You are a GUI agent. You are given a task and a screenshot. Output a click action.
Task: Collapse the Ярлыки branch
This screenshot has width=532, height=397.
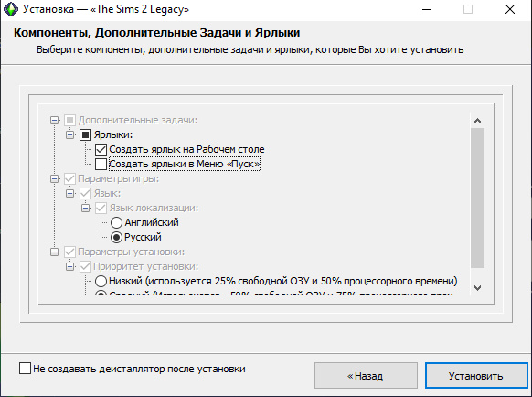click(x=69, y=134)
